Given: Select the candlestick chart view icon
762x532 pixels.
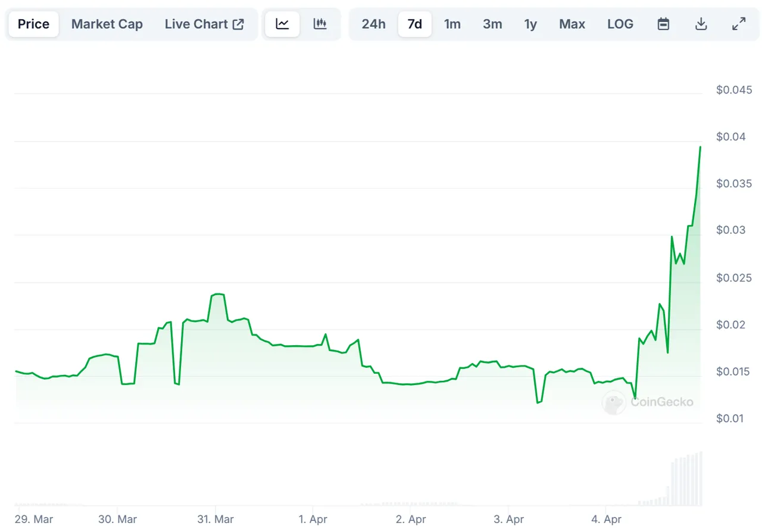Looking at the screenshot, I should pyautogui.click(x=320, y=24).
